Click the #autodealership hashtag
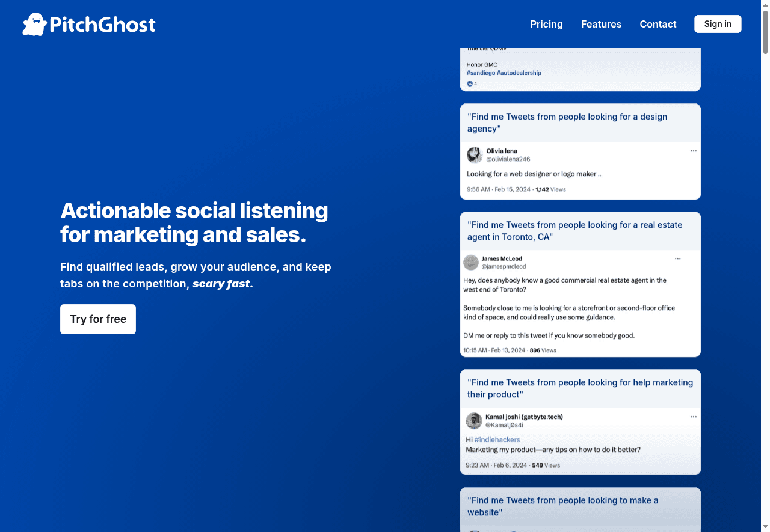Viewport: 770px width, 532px height. coord(519,73)
